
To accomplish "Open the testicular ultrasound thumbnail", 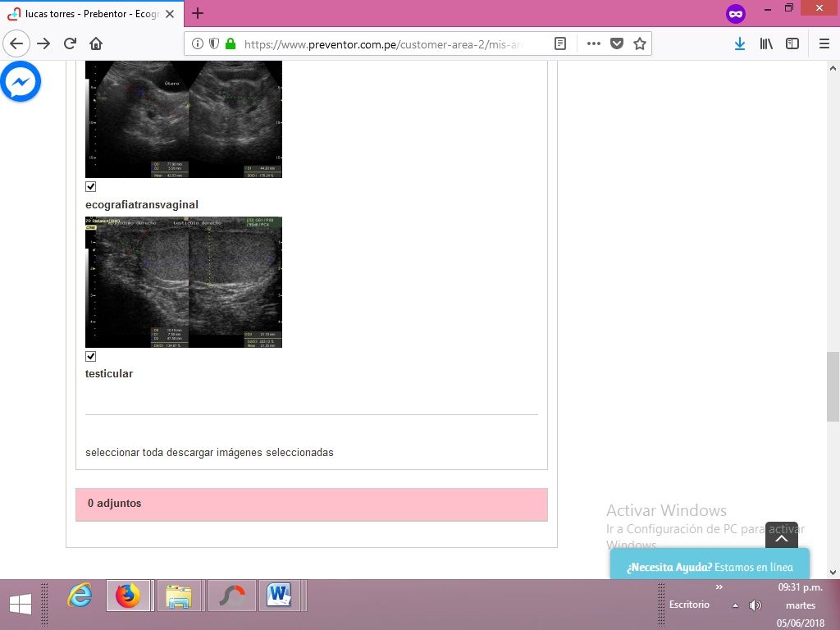I will (x=184, y=282).
